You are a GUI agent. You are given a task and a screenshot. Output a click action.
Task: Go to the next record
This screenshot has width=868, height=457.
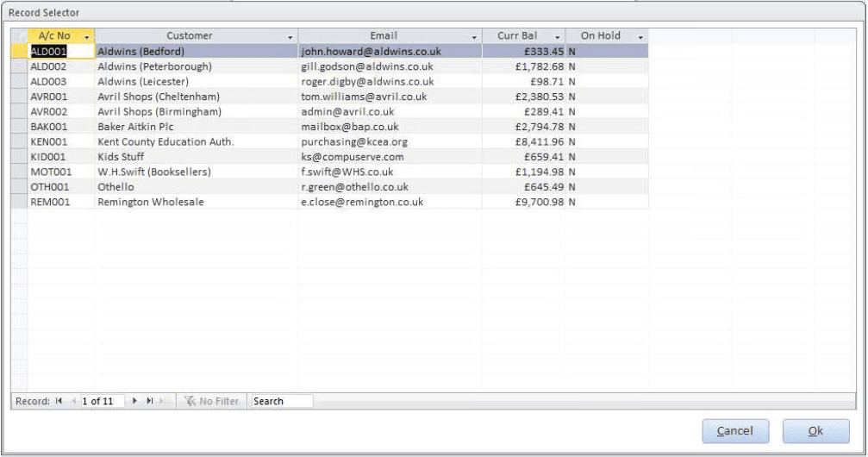136,402
